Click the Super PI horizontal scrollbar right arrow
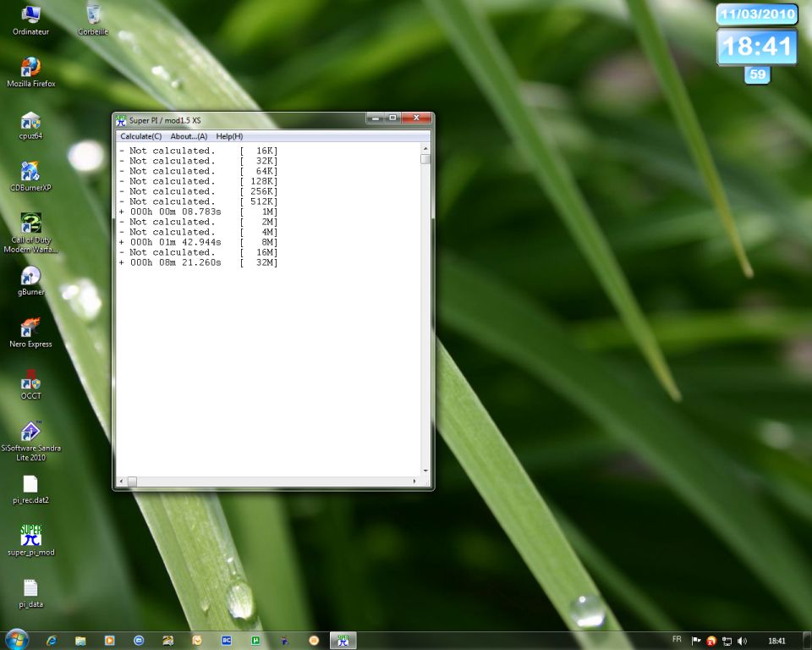Image resolution: width=812 pixels, height=650 pixels. pyautogui.click(x=414, y=482)
